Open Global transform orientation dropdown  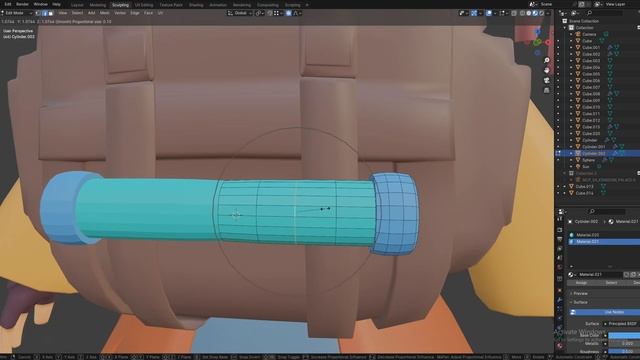[x=240, y=13]
